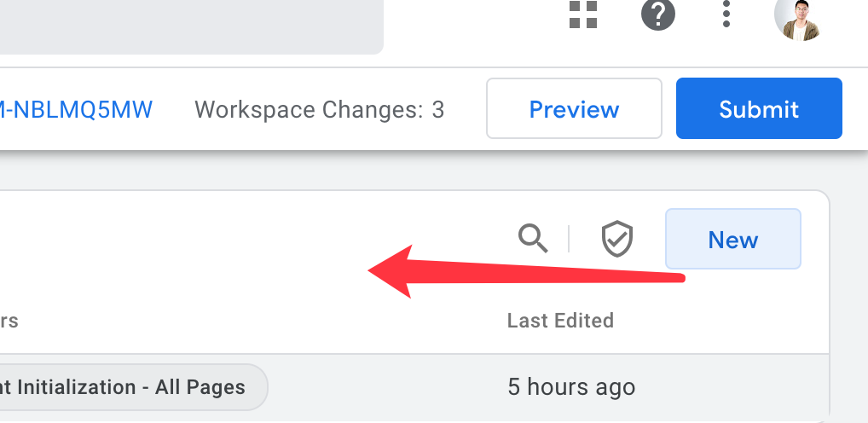This screenshot has width=868, height=423.
Task: Click the Firing Triggers column header ending 'rs'
Action: point(9,321)
